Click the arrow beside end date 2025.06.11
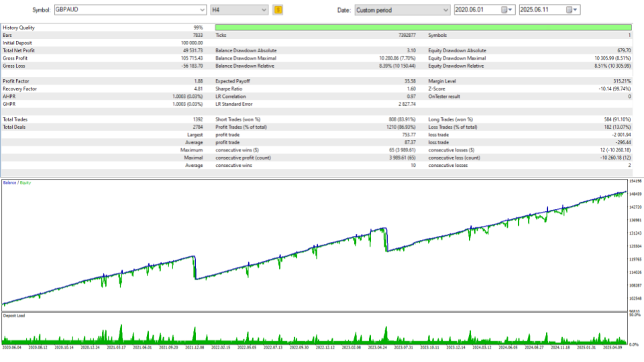Image resolution: width=644 pixels, height=362 pixels. click(x=576, y=10)
